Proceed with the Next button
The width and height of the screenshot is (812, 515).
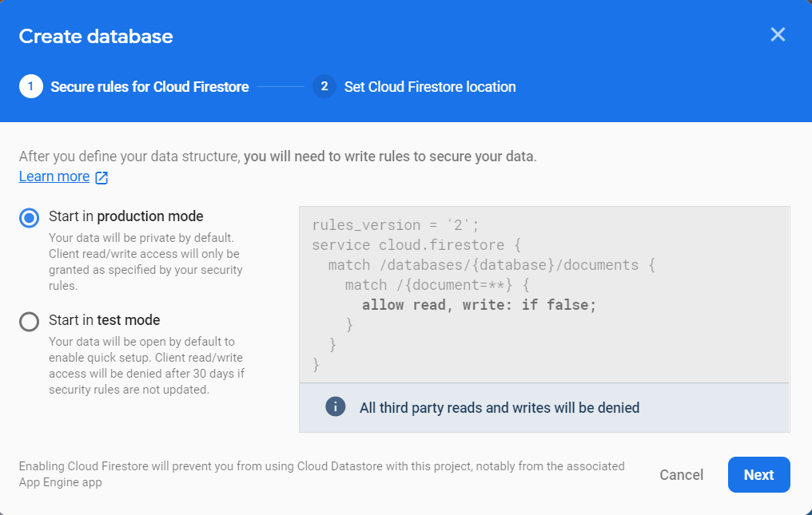pos(758,474)
